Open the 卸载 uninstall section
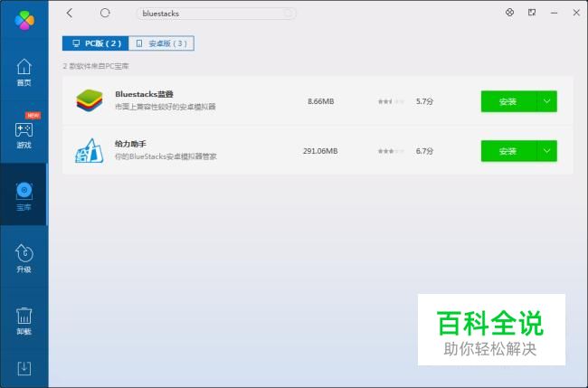588x388 pixels. pyautogui.click(x=24, y=321)
